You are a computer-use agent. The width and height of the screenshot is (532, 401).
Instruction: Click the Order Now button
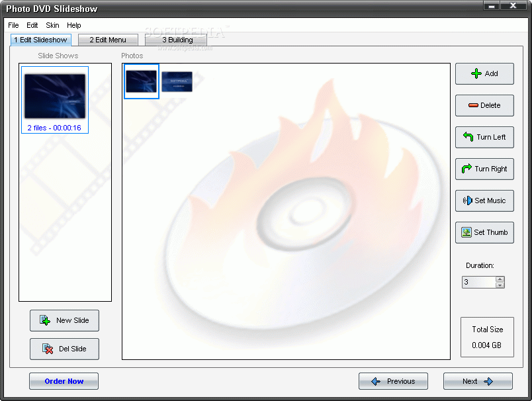point(64,381)
